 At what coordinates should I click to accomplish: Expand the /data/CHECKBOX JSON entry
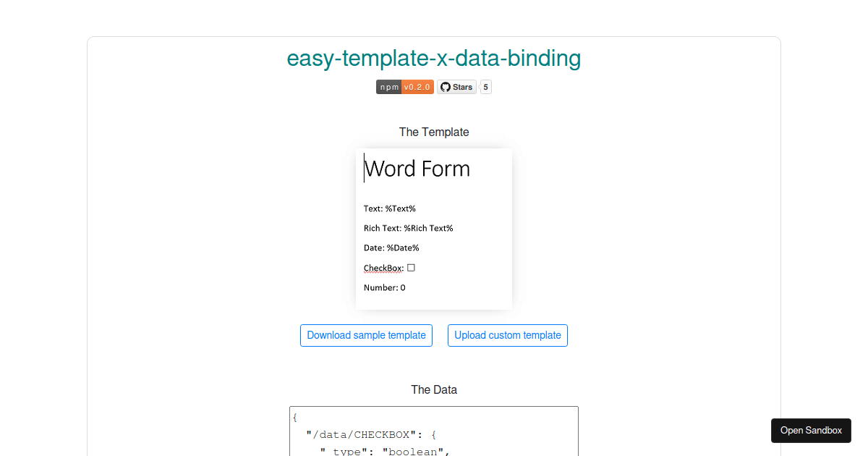[373, 434]
